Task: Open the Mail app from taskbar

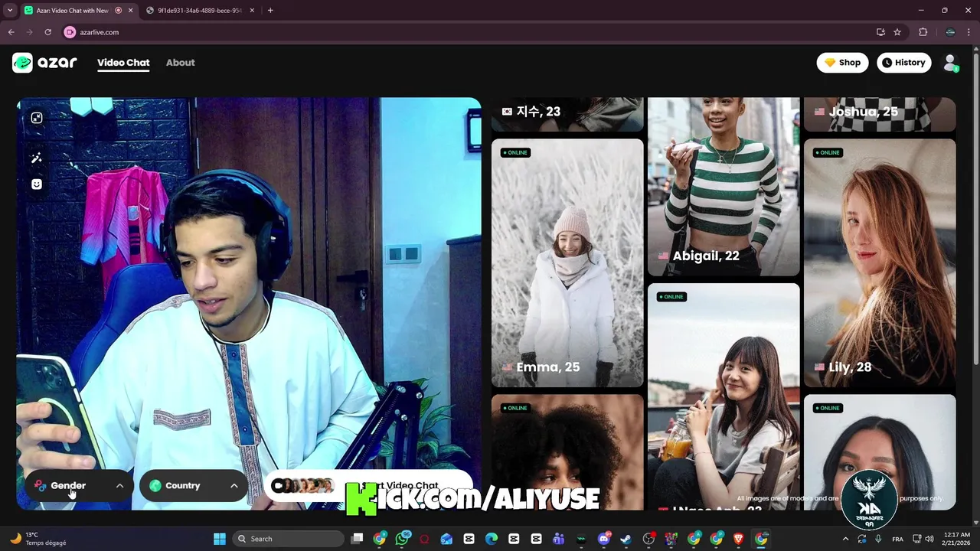Action: 446,539
